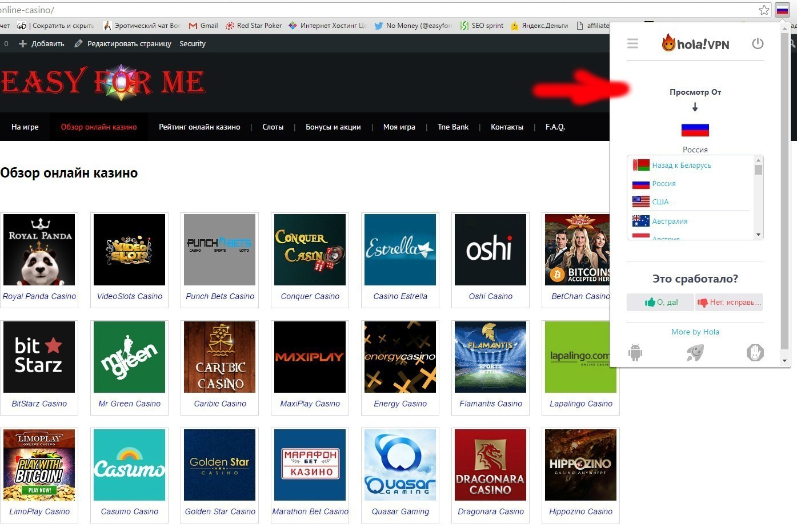Open the Conquer Casino text link
The height and width of the screenshot is (532, 797).
point(310,296)
